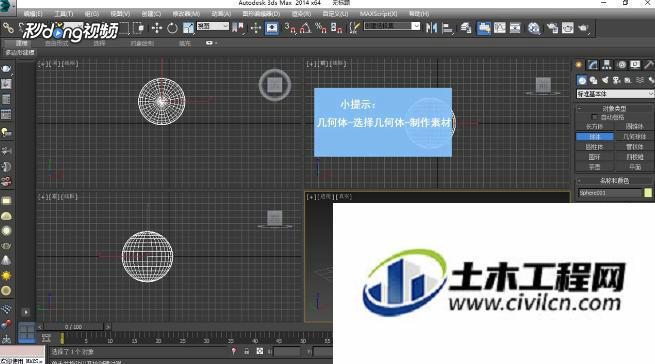Open Rendered Frame Window
The width and height of the screenshot is (655, 364).
[568, 28]
